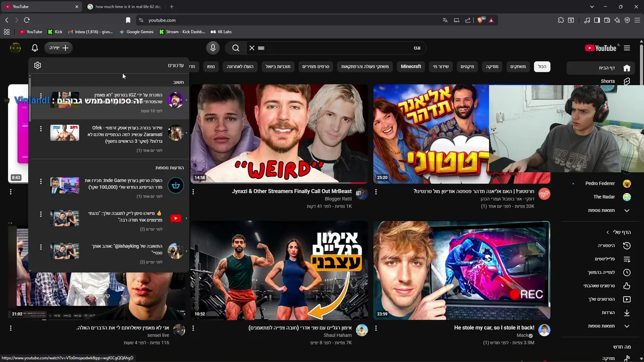Select the שידור חי filter chip
The image size is (644, 362).
pos(441,66)
